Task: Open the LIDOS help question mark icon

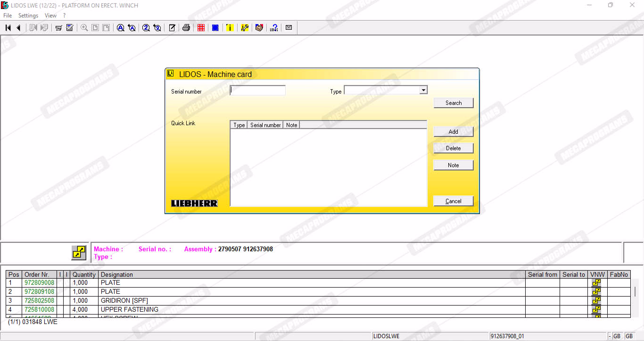Action: [x=274, y=28]
